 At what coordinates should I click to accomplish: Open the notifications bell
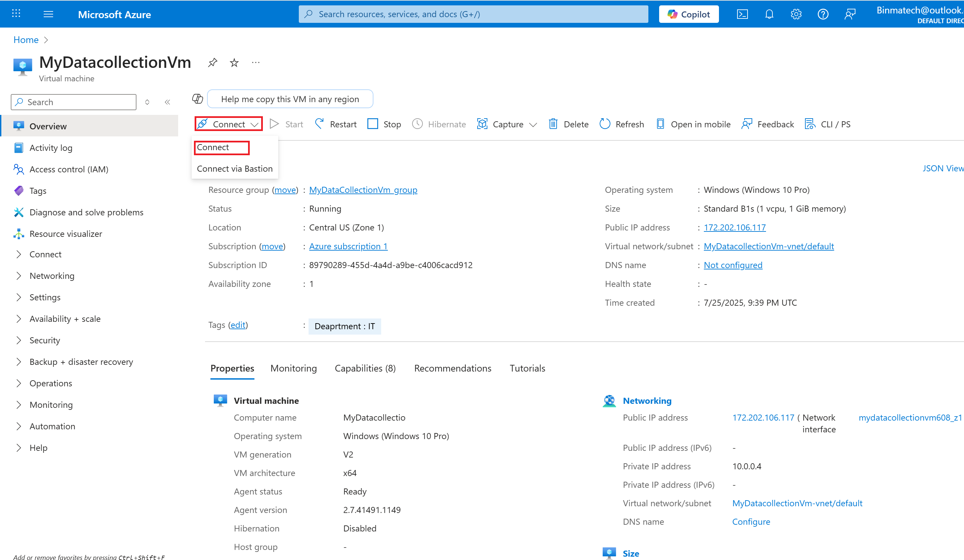pyautogui.click(x=769, y=14)
